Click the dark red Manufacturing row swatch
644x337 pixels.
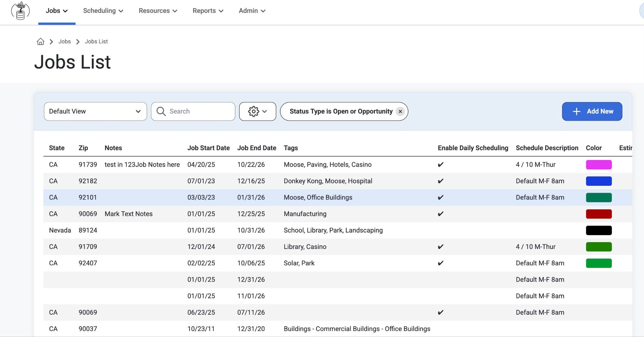[x=599, y=214]
